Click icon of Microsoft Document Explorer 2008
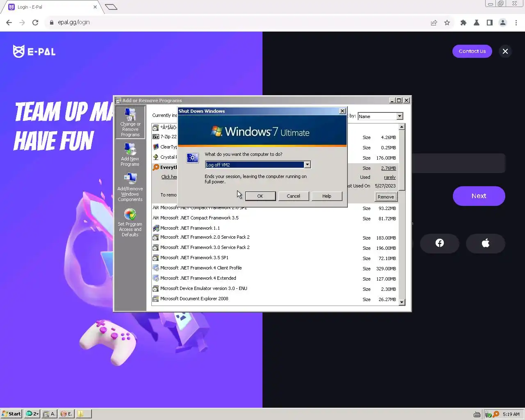The width and height of the screenshot is (525, 420). pyautogui.click(x=156, y=299)
